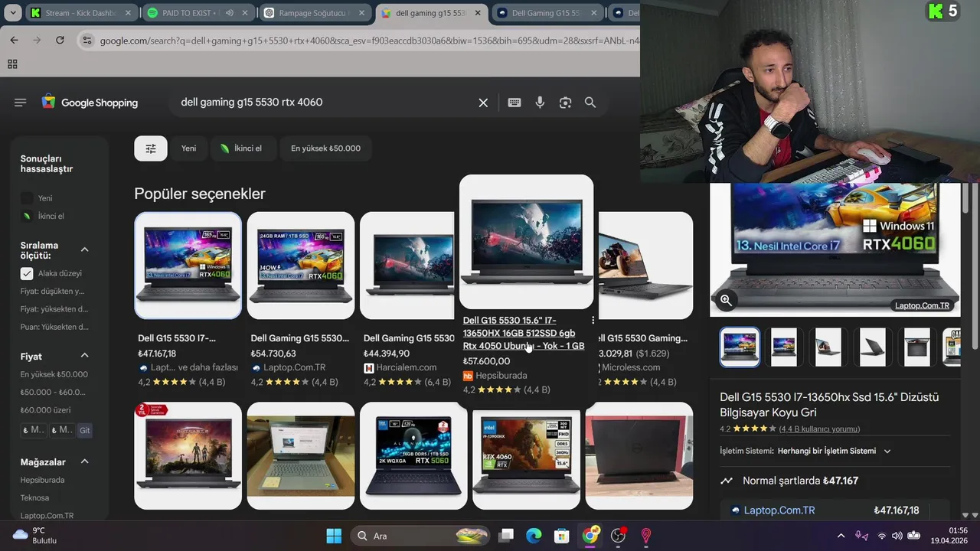
Task: Filter by Teknosa store
Action: coord(34,497)
